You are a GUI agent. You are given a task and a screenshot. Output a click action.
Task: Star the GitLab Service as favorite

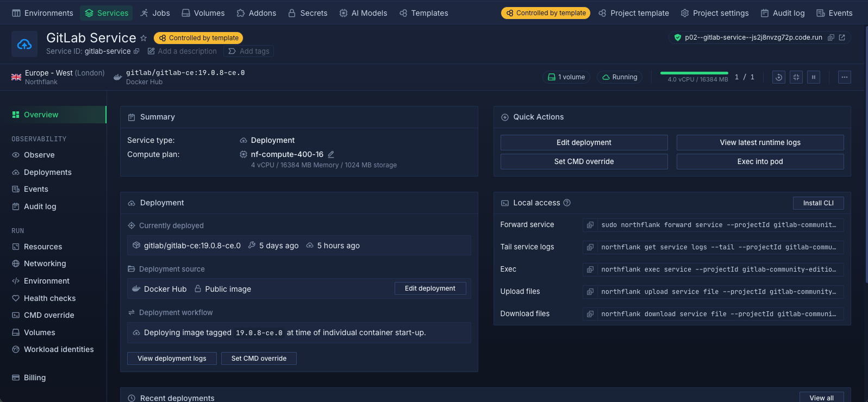[x=143, y=38]
